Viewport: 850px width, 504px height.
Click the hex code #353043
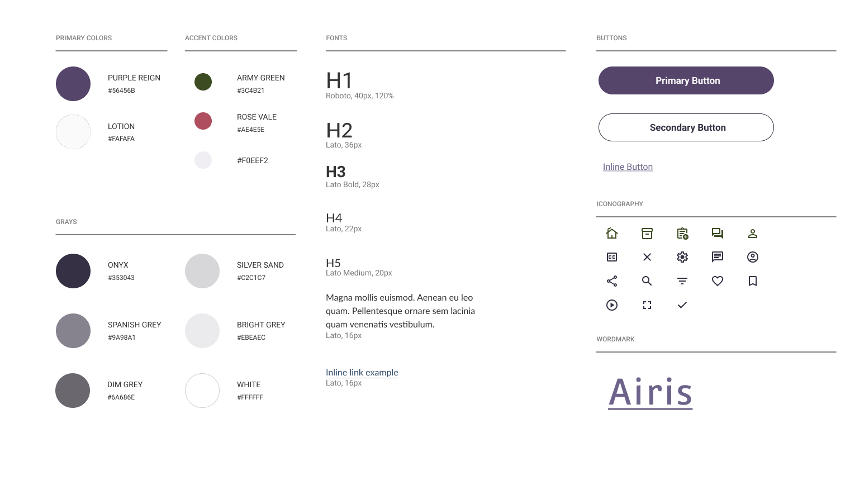(x=121, y=278)
